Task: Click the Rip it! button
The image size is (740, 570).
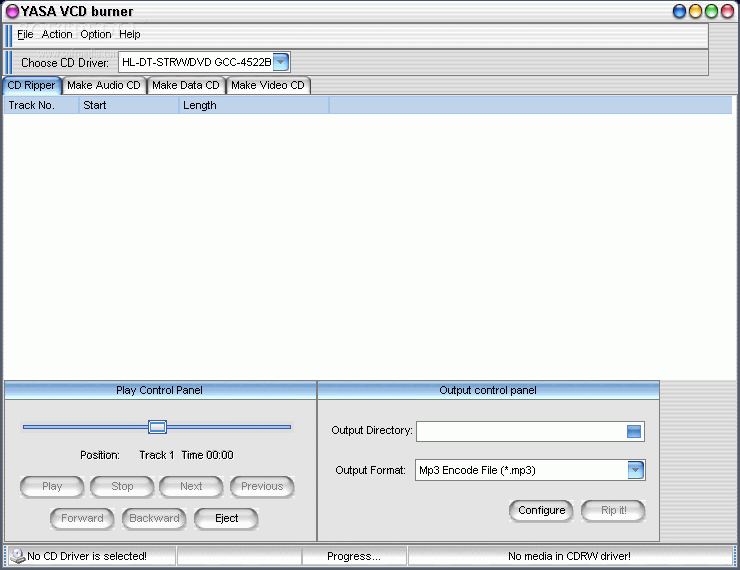Action: (x=613, y=511)
